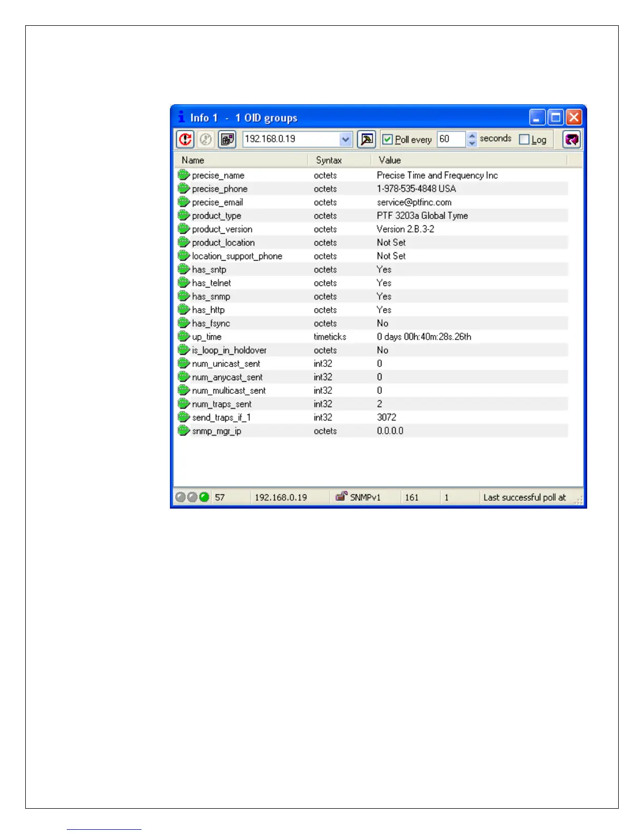Click value 'Precise Time and Frequency Inc'
Image resolution: width=644 pixels, height=834 pixels.
tap(437, 175)
